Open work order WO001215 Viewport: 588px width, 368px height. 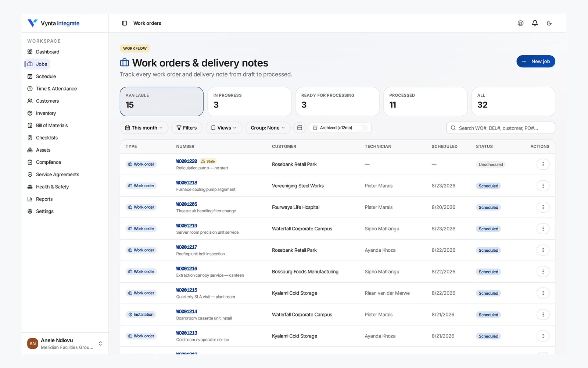click(x=186, y=290)
